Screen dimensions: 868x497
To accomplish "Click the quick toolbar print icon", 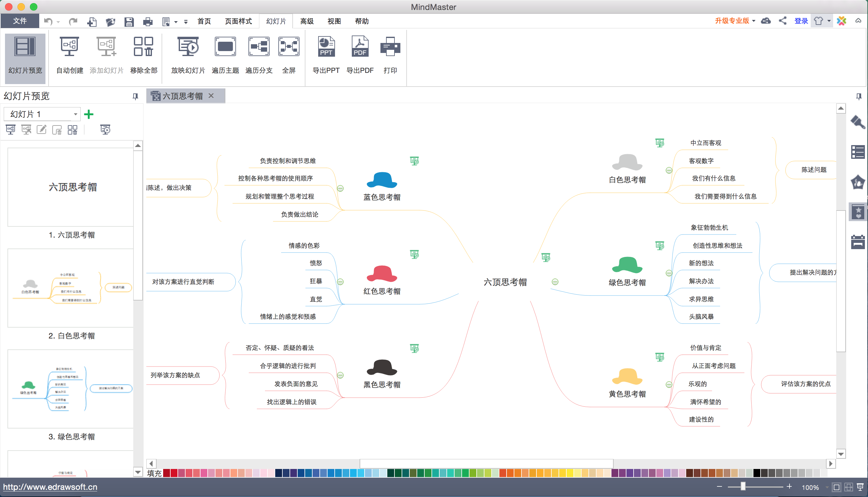I will click(x=148, y=22).
